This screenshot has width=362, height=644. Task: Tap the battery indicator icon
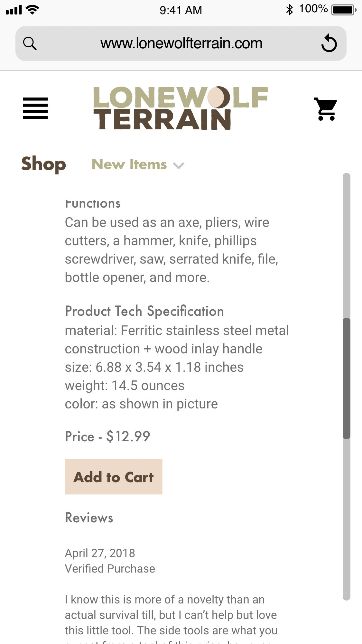point(344,10)
